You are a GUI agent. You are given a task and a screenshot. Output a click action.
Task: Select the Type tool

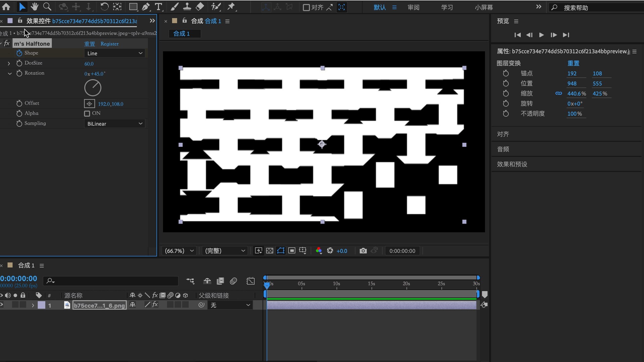click(158, 7)
